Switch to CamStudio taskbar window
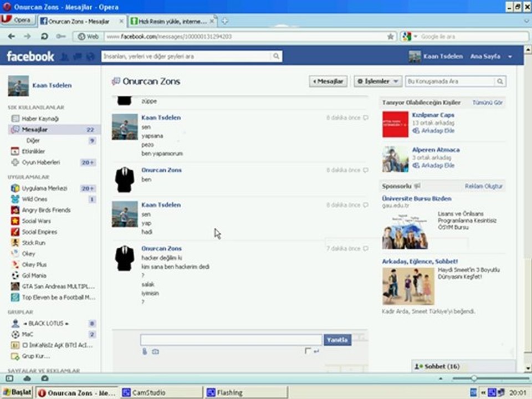 [x=161, y=393]
